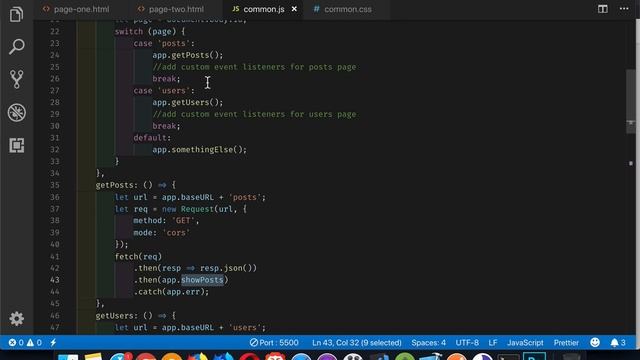
Task: Click the highlighted showPosts text on line 43
Action: [202, 280]
